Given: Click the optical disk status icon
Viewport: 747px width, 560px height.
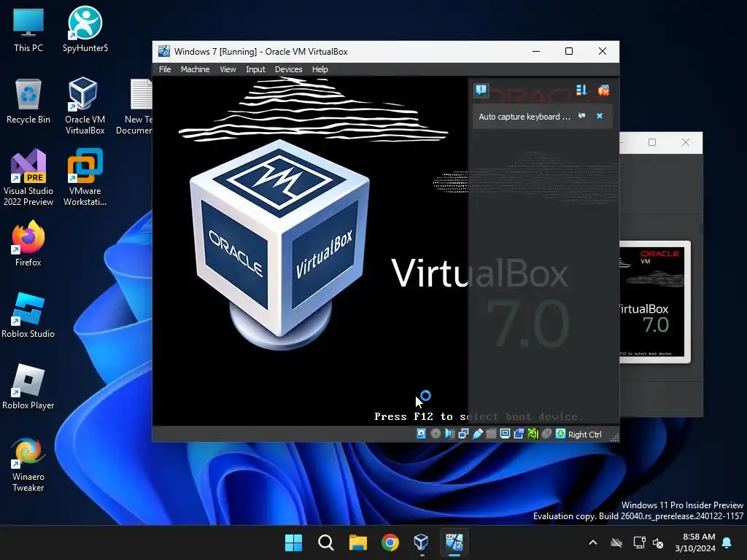Looking at the screenshot, I should (436, 434).
